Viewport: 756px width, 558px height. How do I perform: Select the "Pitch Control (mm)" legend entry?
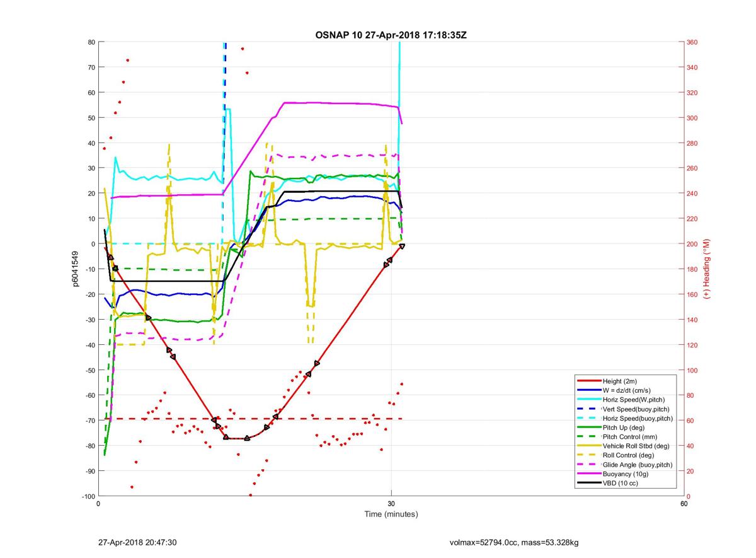pos(629,436)
